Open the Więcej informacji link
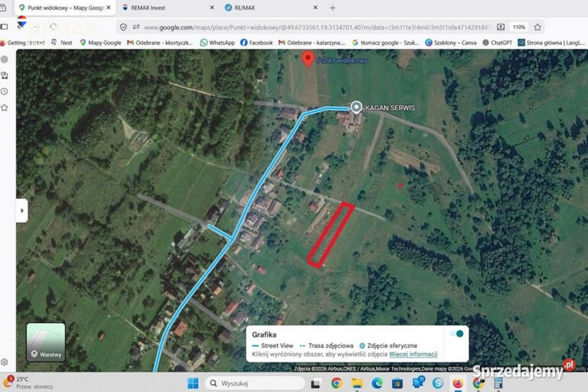This screenshot has height=392, width=588. pos(413,354)
